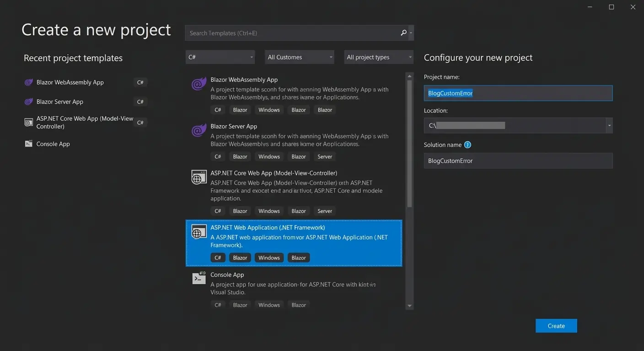The image size is (644, 351).
Task: Click the Solution name text field
Action: (517, 160)
